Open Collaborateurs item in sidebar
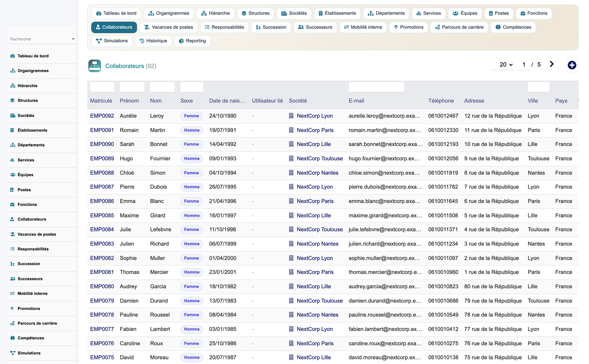589x364 pixels. [42, 219]
